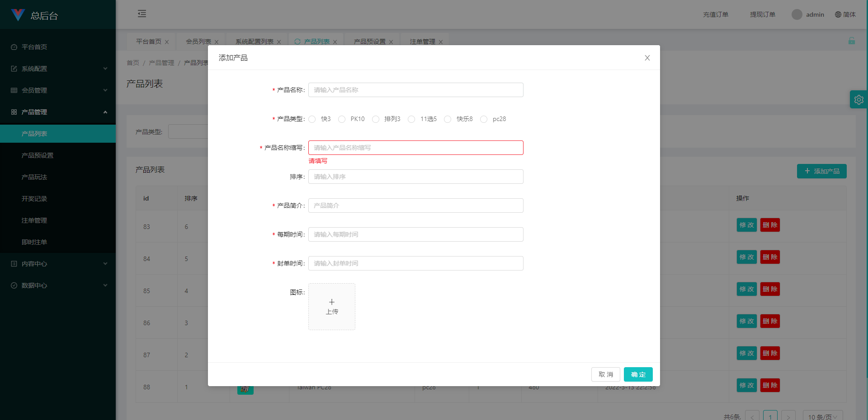Screen dimensions: 868x420
Task: Switch to the 会员列表 tab
Action: [198, 42]
